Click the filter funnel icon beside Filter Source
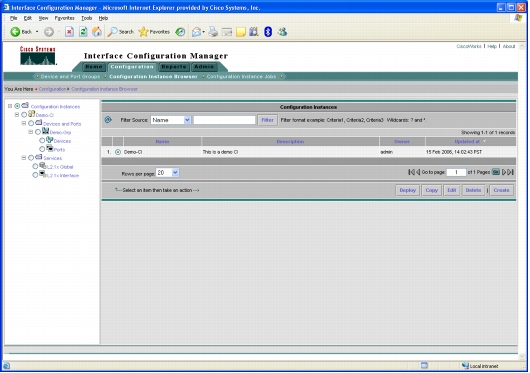530x373 pixels. pyautogui.click(x=108, y=120)
